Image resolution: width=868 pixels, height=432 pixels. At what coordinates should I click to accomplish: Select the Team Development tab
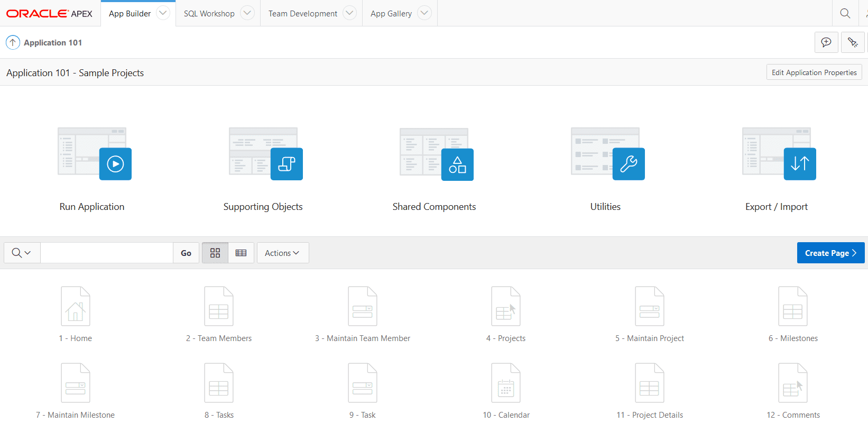tap(303, 14)
